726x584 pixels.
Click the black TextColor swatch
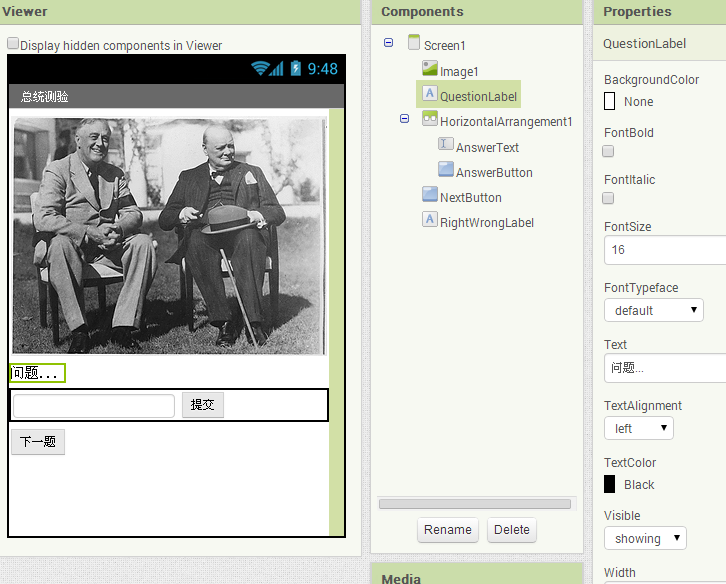[610, 484]
